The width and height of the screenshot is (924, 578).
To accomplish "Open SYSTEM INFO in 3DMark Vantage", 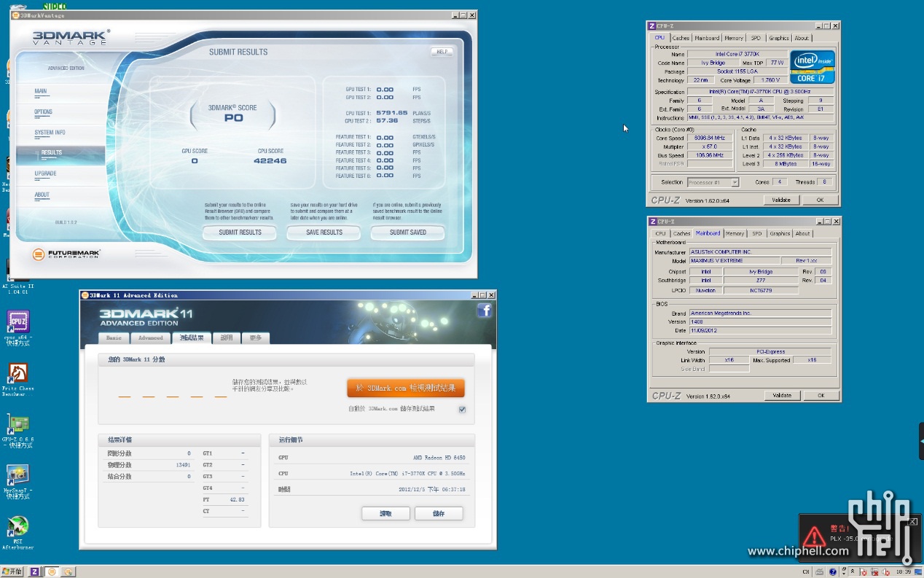I will click(x=50, y=133).
